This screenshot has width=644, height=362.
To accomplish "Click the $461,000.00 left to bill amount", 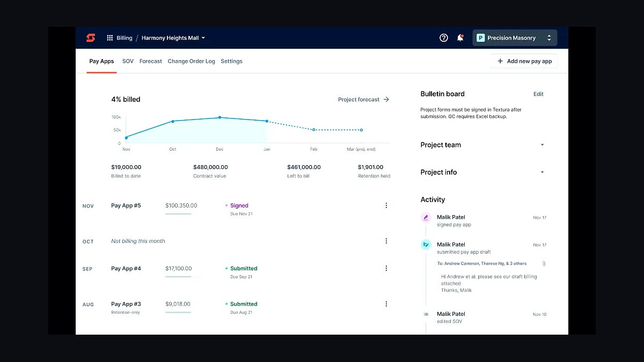I will pos(304,167).
